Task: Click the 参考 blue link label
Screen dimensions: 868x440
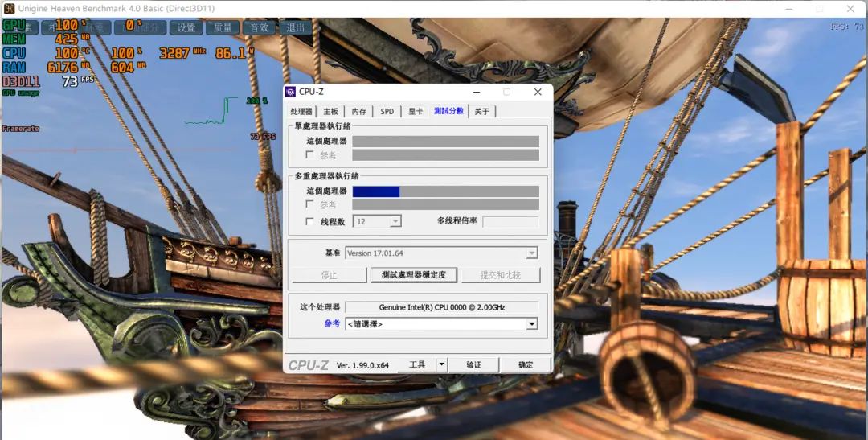Action: [332, 323]
